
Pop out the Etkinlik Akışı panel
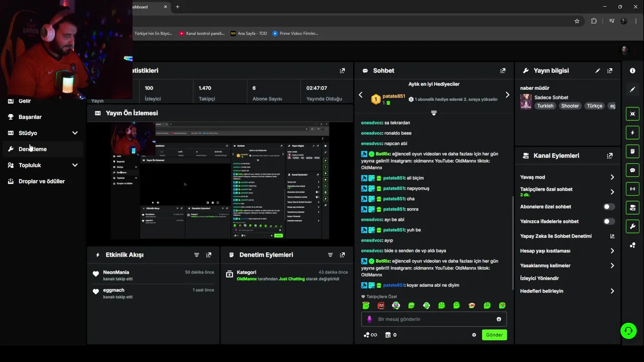click(x=209, y=255)
